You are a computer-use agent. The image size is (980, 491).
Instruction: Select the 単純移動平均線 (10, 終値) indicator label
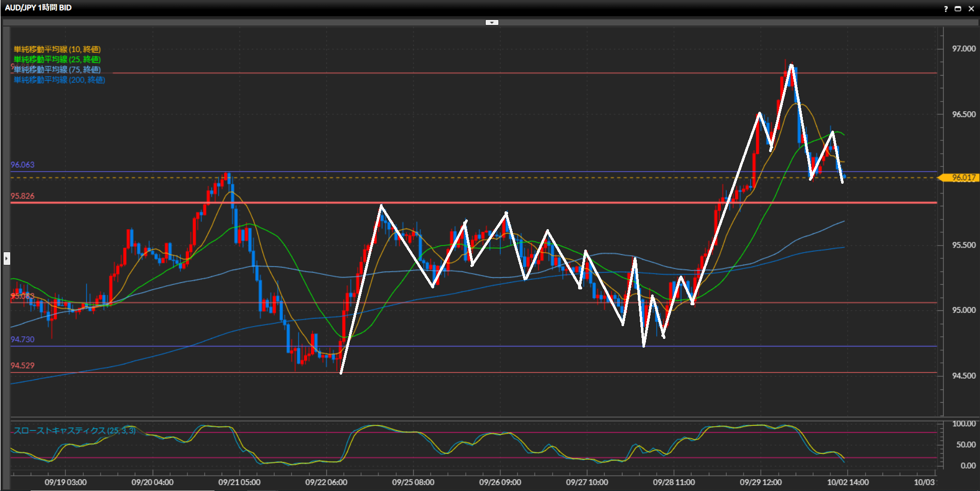click(x=57, y=50)
